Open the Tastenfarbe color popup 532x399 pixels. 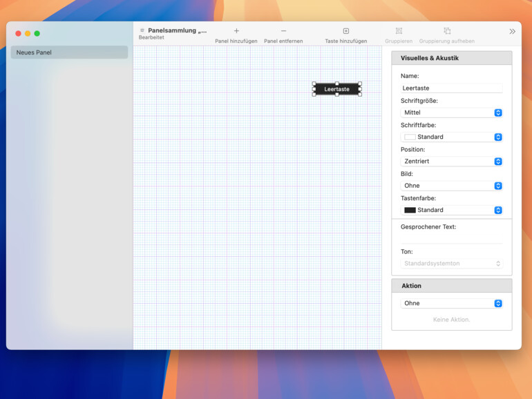452,210
